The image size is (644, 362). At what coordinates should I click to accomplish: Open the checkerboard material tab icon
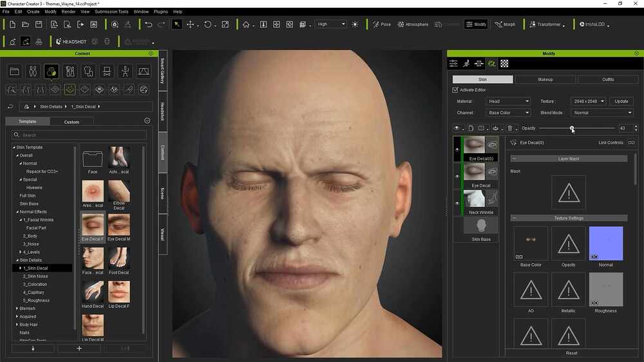(504, 63)
